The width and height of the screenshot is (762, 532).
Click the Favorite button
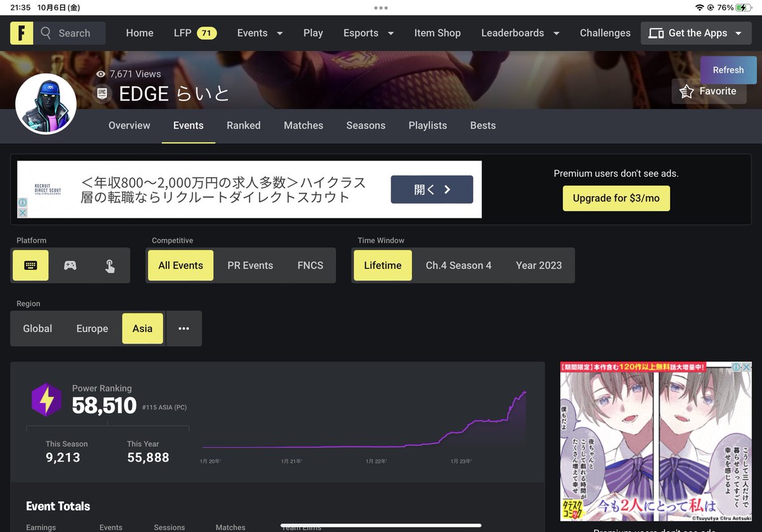709,91
